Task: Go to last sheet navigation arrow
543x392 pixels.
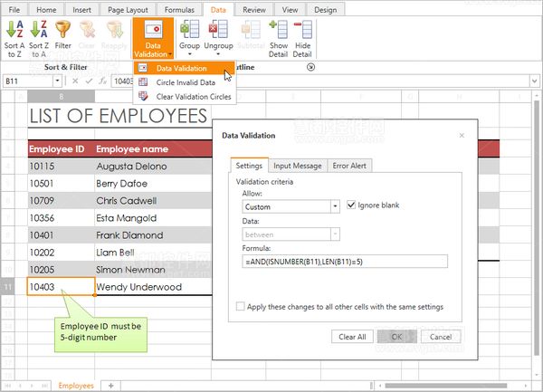Action: click(x=44, y=386)
